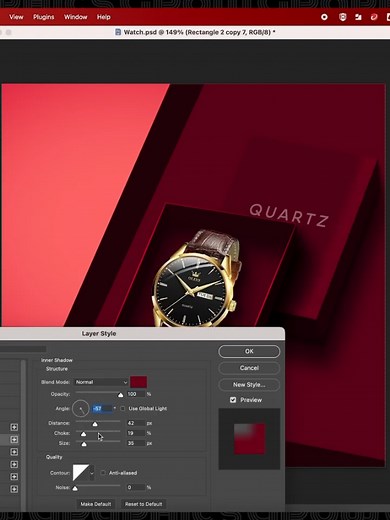Open the Plugins menu

(44, 17)
